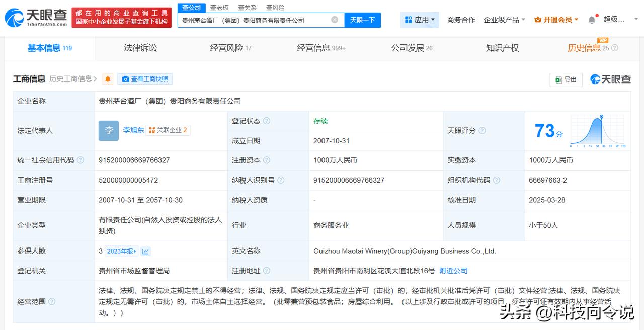Click the 查看工商快照 button
This screenshot has height=330, width=644.
pos(145,79)
